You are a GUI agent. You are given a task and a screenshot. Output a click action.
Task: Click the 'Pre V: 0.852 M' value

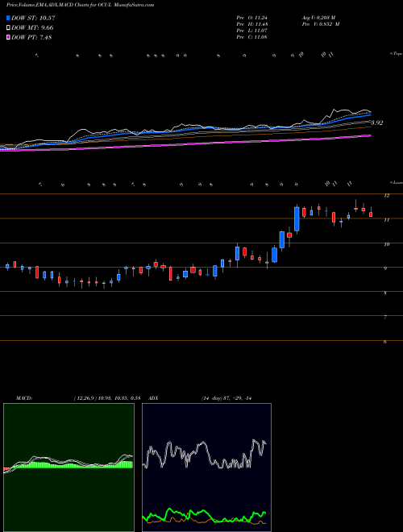coord(321,24)
